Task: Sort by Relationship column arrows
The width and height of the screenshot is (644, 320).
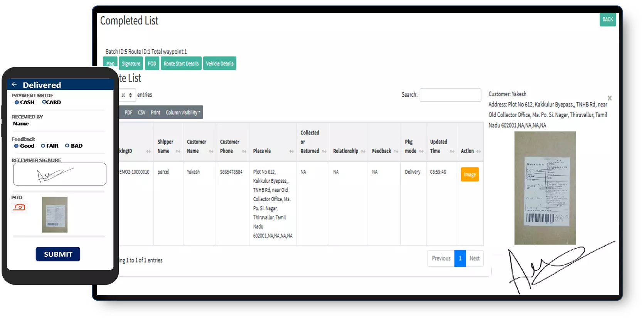Action: click(x=363, y=151)
